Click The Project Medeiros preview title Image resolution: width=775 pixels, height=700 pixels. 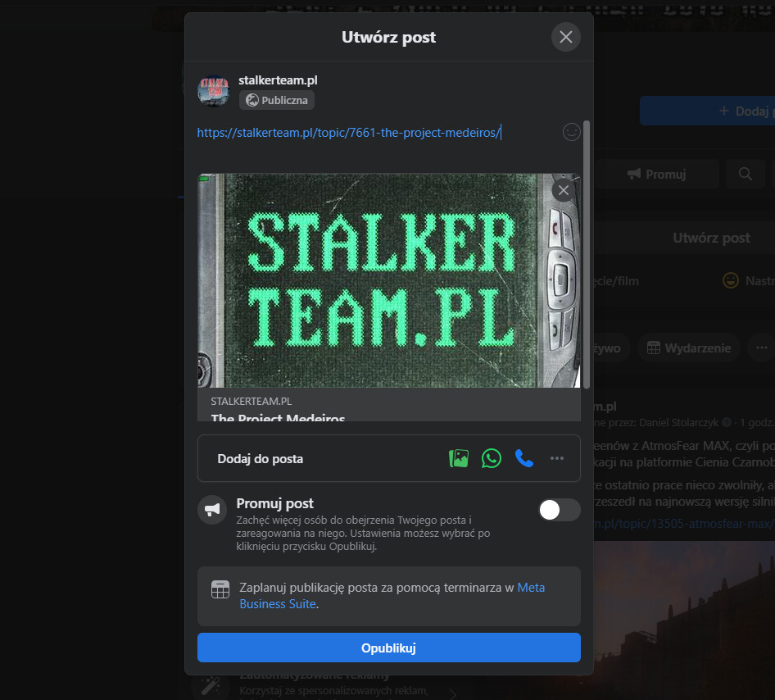point(278,418)
